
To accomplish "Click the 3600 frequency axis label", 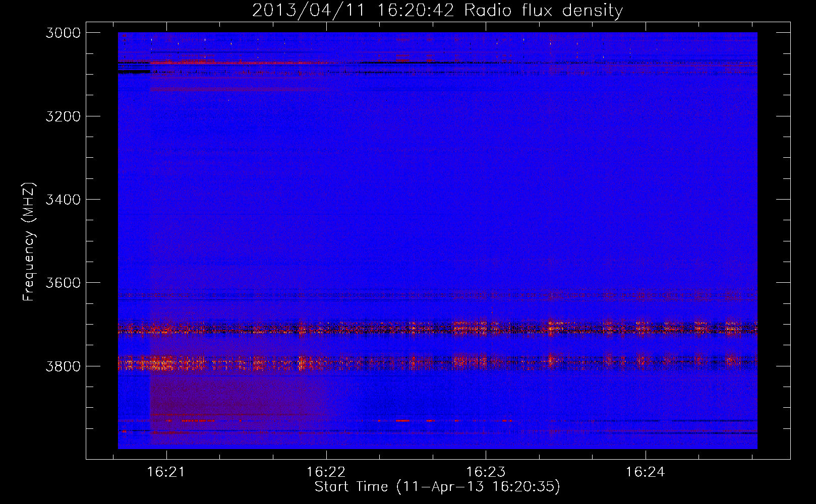I will point(63,283).
